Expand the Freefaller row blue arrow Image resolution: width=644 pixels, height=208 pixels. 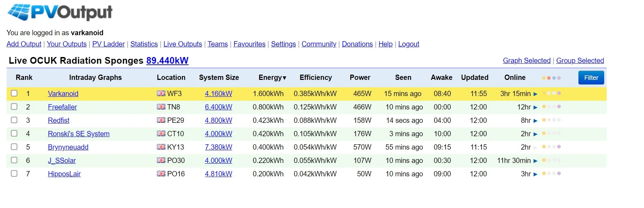(535, 107)
